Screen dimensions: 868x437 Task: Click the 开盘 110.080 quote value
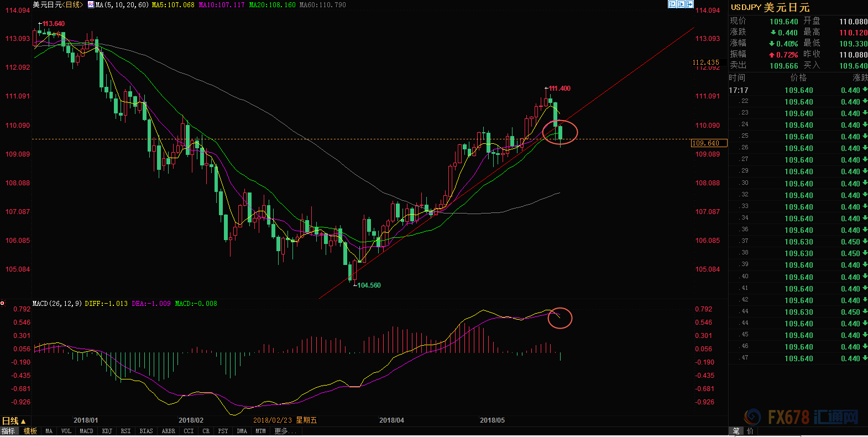tap(853, 22)
